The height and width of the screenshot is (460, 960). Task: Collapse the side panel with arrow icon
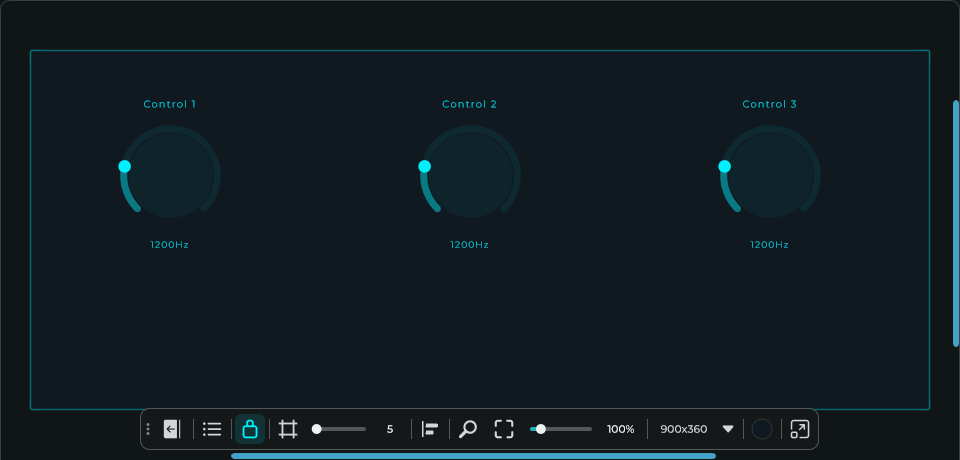pyautogui.click(x=172, y=429)
